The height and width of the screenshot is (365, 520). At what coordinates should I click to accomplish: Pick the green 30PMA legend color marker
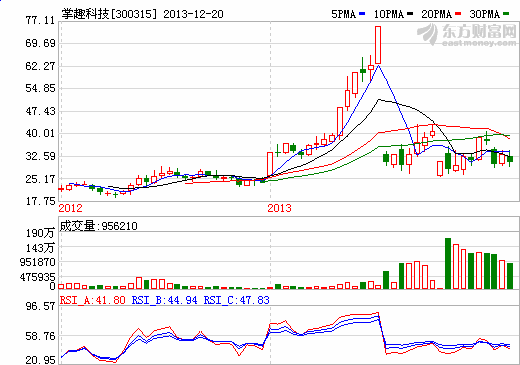506,14
